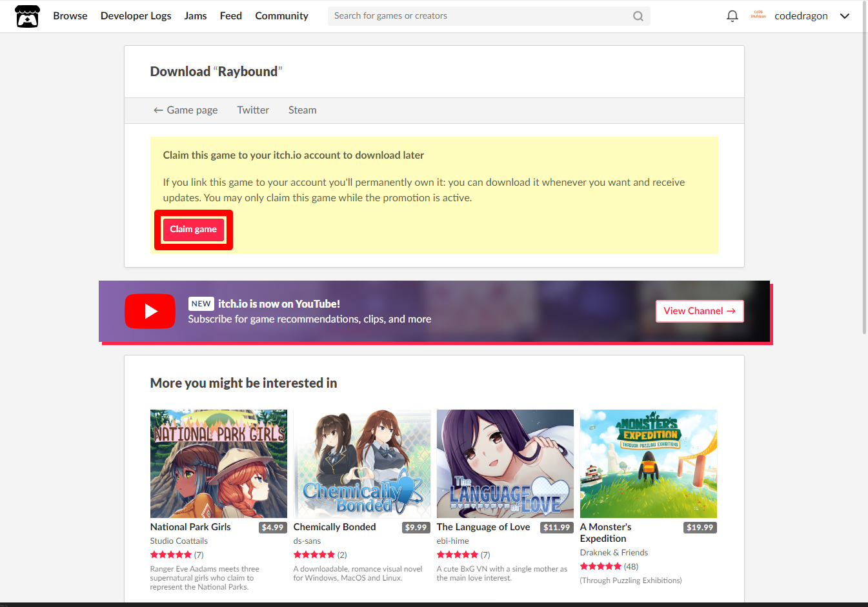Visit the Draknek & Friends creator page
Screen dimensions: 868x607
tap(614, 553)
